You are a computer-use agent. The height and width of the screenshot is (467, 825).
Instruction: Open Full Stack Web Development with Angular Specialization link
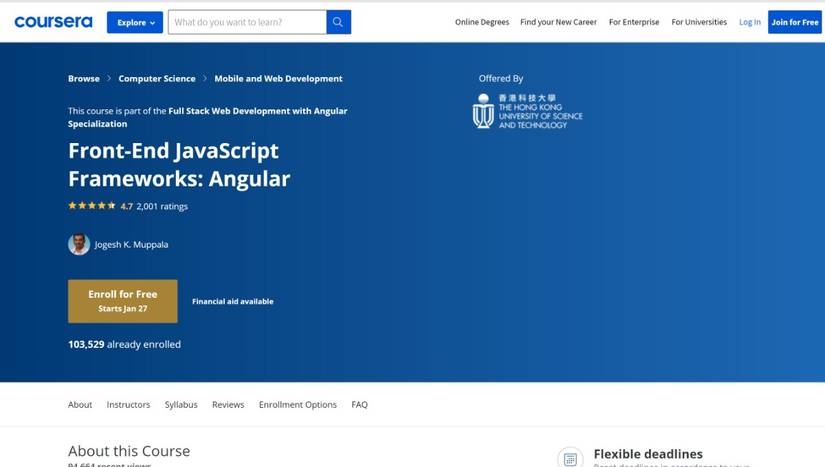207,117
